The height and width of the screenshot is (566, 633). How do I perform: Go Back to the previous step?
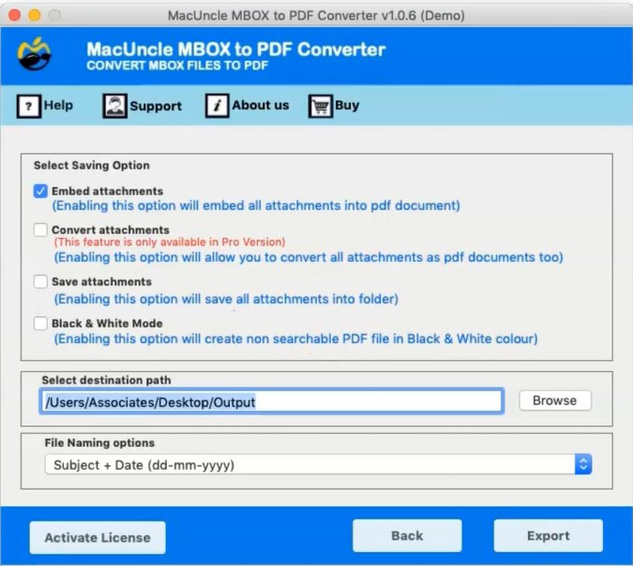[407, 536]
